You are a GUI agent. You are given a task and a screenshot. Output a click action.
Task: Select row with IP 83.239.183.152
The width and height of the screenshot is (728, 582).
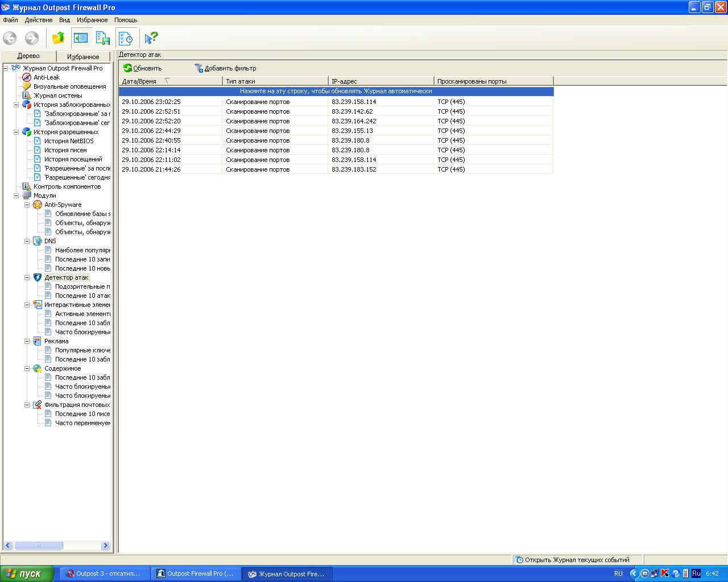[336, 169]
